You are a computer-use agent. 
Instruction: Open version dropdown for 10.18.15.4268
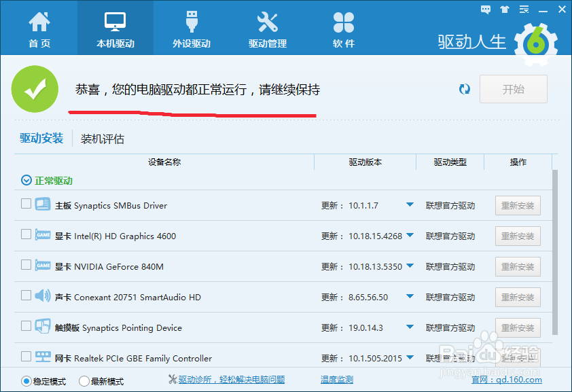click(x=410, y=236)
